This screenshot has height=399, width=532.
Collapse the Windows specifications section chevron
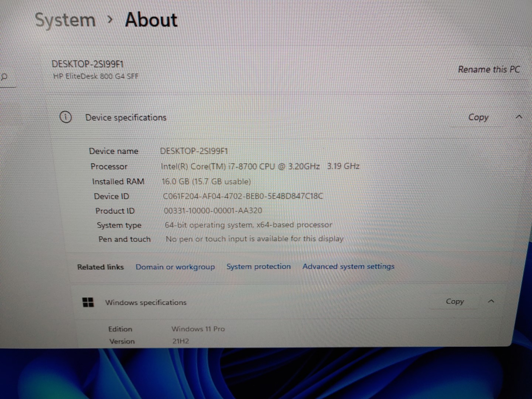point(491,301)
